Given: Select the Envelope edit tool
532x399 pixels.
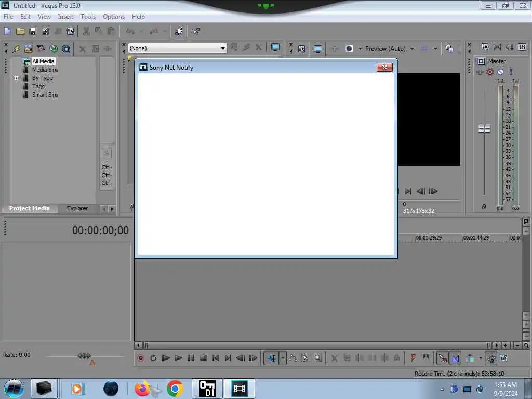Looking at the screenshot, I should pos(293,358).
